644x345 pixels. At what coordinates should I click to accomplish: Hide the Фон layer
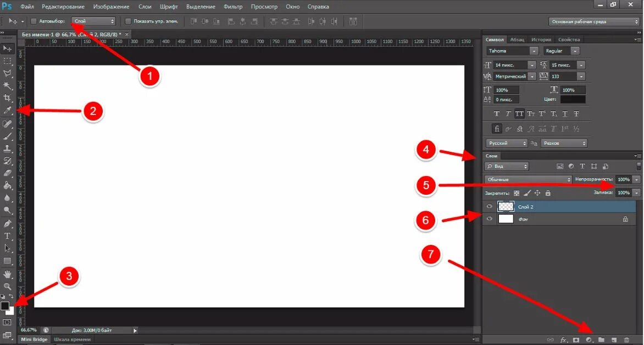click(489, 219)
